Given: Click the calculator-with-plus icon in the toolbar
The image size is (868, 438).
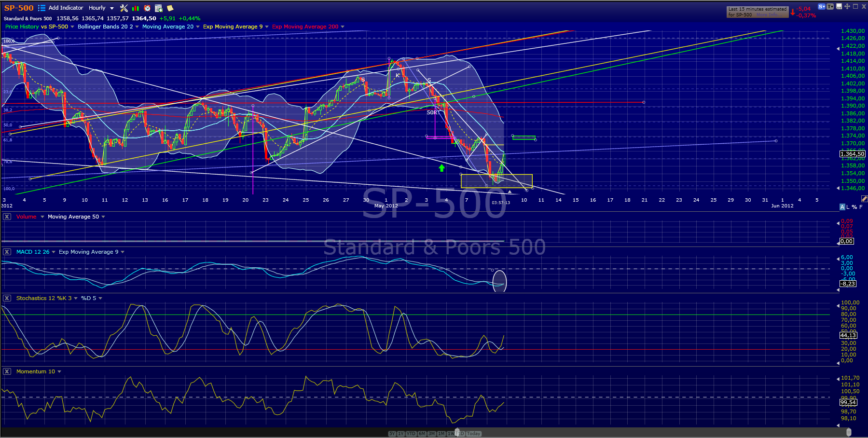Looking at the screenshot, I should coord(158,8).
